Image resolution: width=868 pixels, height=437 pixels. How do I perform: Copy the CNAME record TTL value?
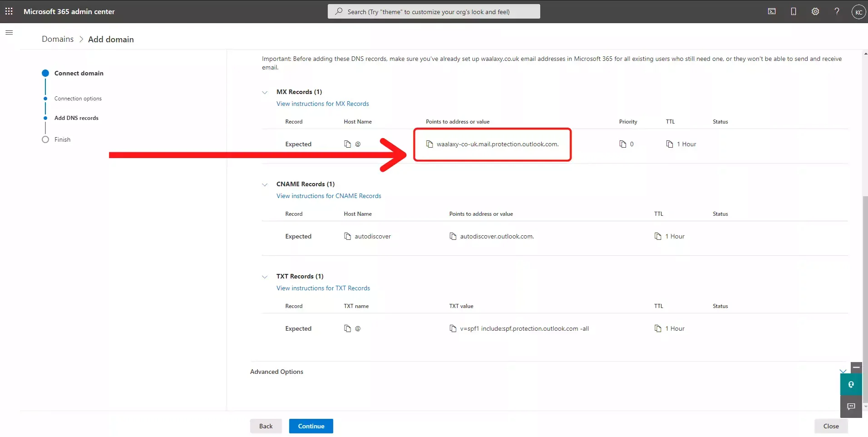[x=658, y=236]
